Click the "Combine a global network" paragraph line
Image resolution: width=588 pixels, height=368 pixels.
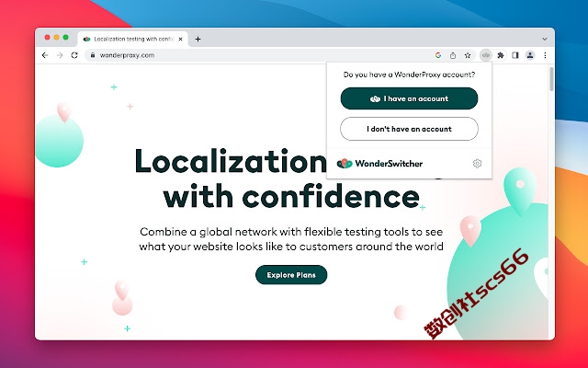click(291, 232)
